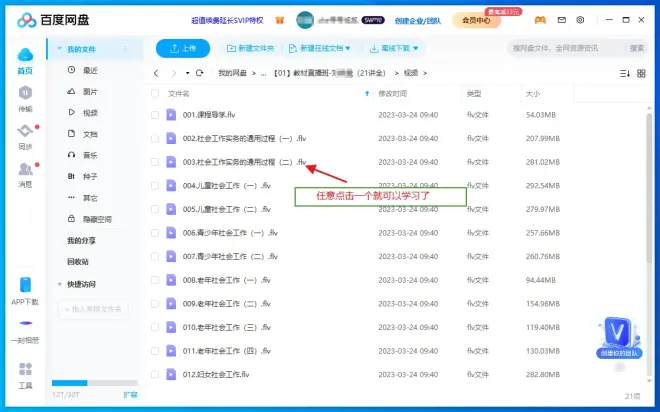Click the APP下载 icon in sidebar
This screenshot has height=412, width=660.
(x=24, y=291)
